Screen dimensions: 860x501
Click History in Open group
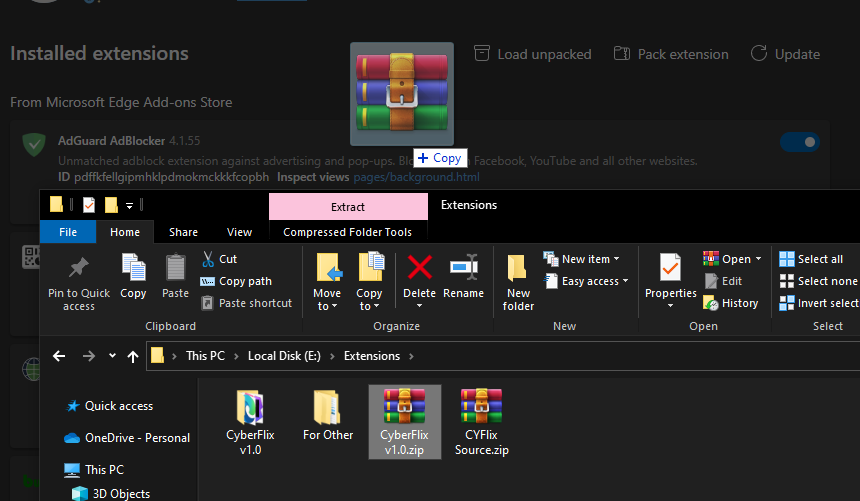coord(731,303)
